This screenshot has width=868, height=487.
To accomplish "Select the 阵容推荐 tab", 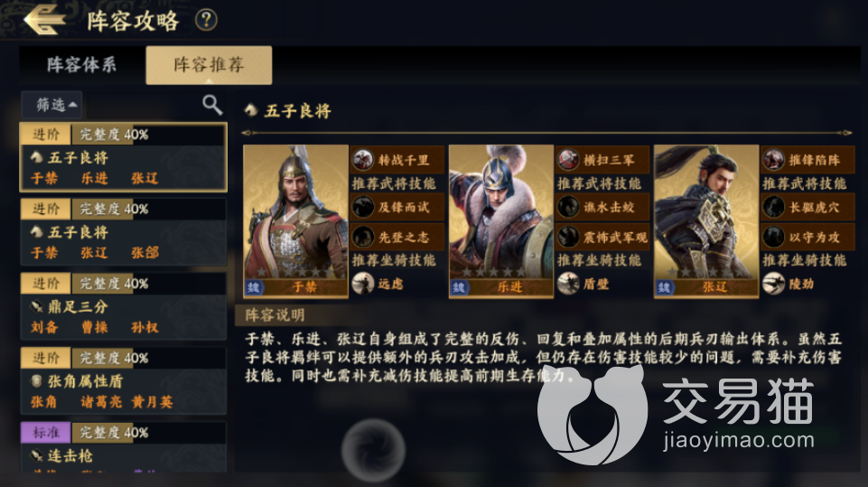I will click(x=209, y=65).
